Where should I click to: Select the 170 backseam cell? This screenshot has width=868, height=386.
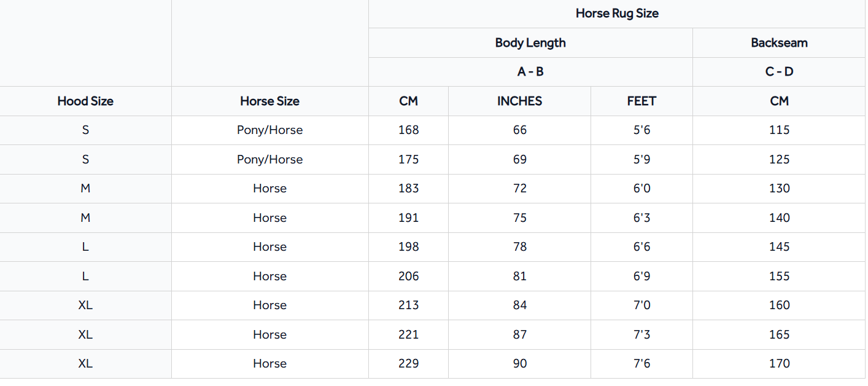click(779, 363)
